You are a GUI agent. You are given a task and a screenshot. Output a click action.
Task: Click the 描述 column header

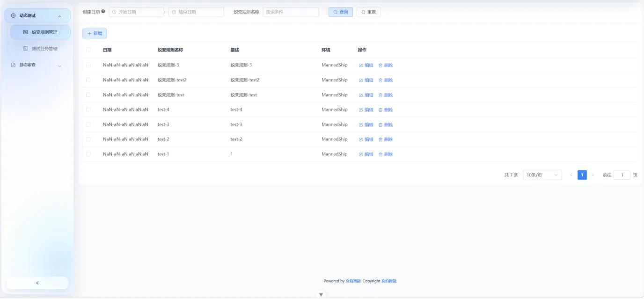(x=235, y=50)
